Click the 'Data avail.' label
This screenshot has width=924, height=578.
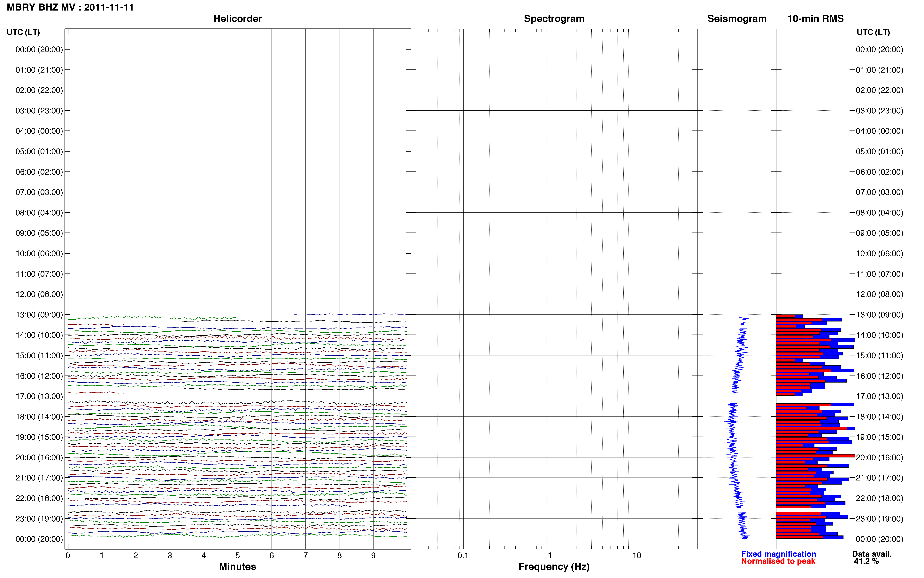872,554
